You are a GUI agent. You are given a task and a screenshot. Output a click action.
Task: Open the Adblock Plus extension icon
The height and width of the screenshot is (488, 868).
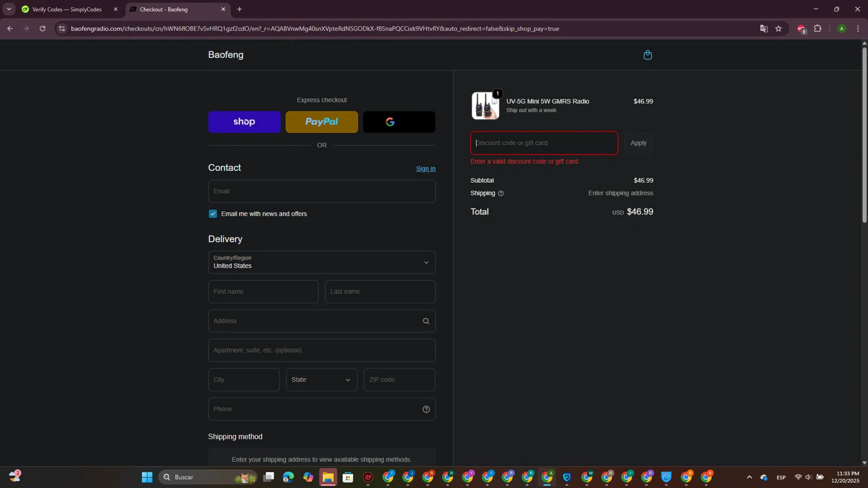pos(801,29)
